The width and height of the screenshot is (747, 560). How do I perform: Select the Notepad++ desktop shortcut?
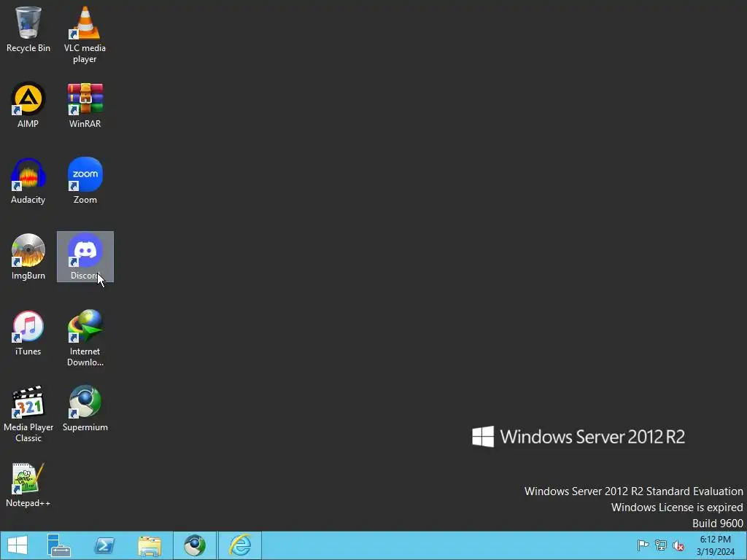pos(28,484)
